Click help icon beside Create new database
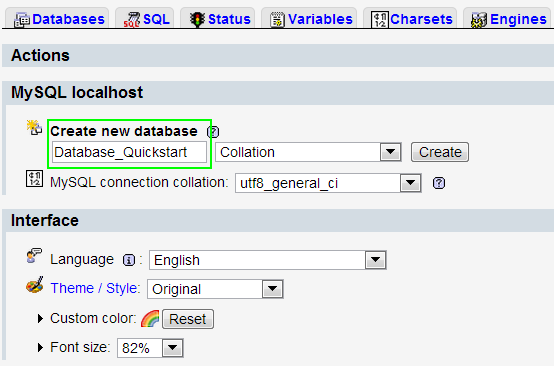Image resolution: width=554 pixels, height=366 pixels. tap(213, 132)
